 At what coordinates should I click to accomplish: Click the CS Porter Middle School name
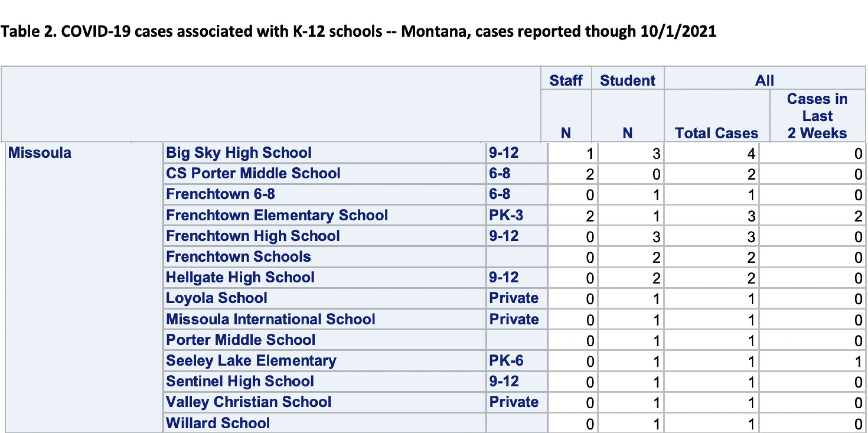click(x=253, y=173)
